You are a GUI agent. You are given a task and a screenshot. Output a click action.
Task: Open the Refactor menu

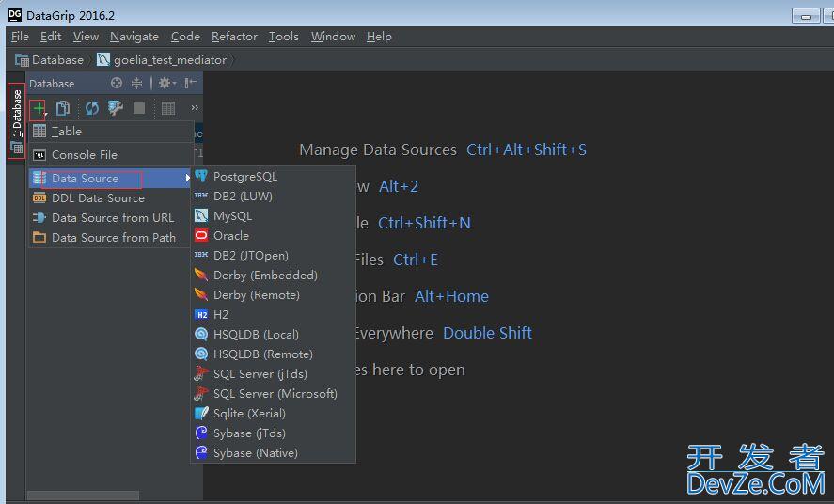coord(234,37)
